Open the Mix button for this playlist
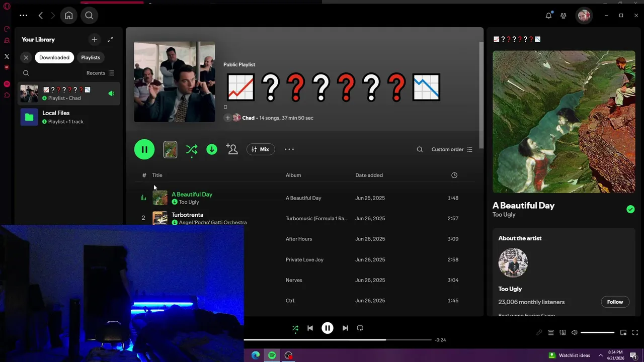The height and width of the screenshot is (362, 644). [261, 149]
